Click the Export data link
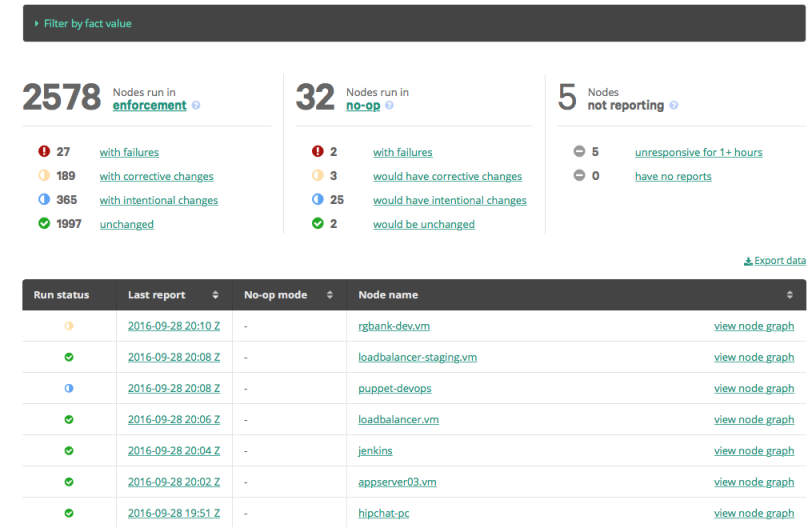The height and width of the screenshot is (527, 812). [x=780, y=260]
